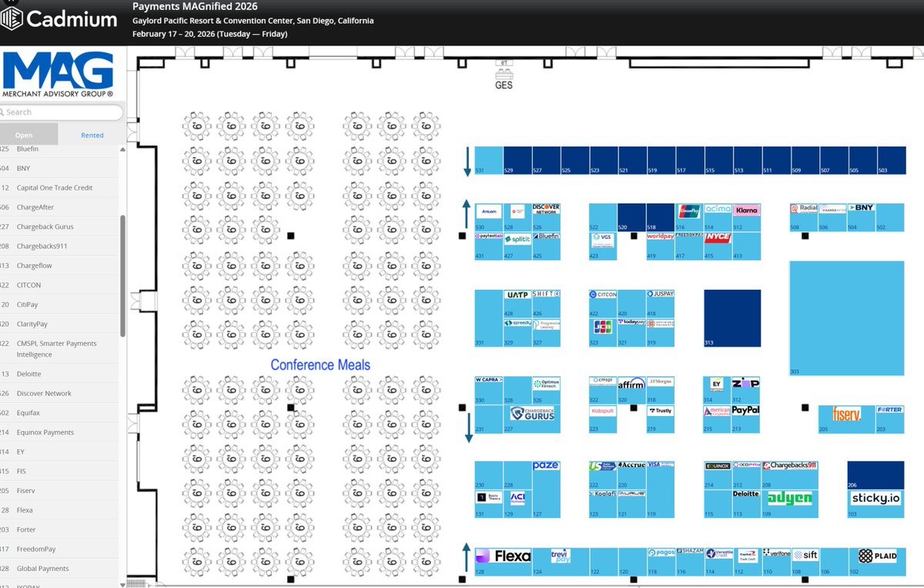Click the Accrue booth 220 logo
This screenshot has height=588, width=924.
(x=632, y=465)
